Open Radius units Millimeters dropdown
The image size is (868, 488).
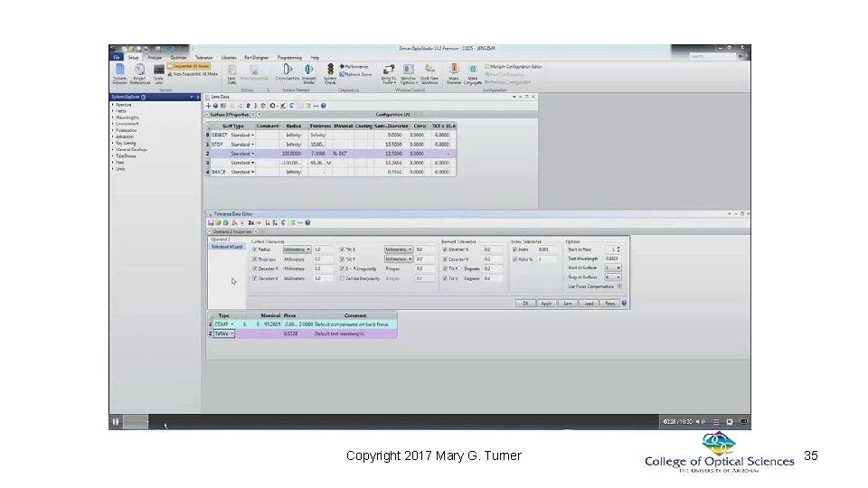(x=297, y=249)
